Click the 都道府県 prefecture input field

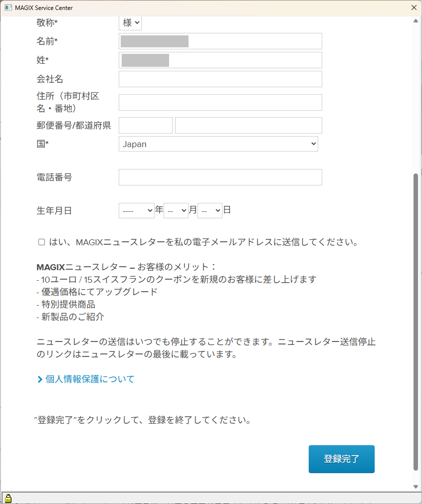(248, 126)
